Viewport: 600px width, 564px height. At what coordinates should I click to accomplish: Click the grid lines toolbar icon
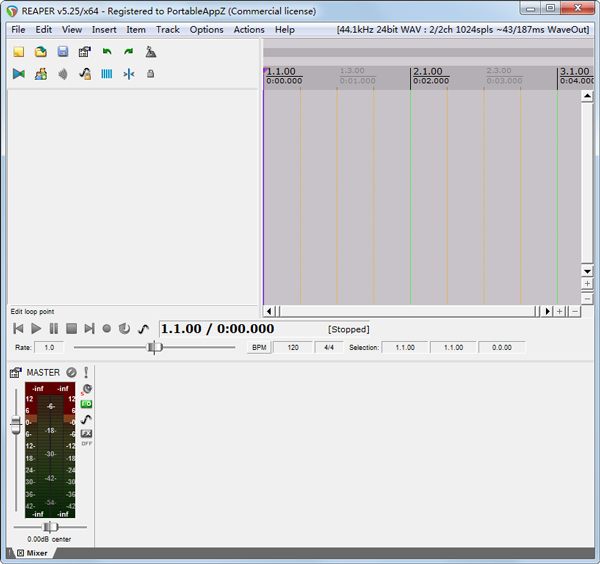point(107,74)
